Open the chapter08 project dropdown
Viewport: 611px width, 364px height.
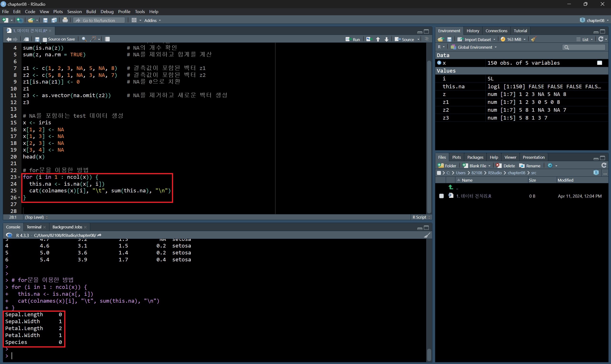tap(595, 20)
